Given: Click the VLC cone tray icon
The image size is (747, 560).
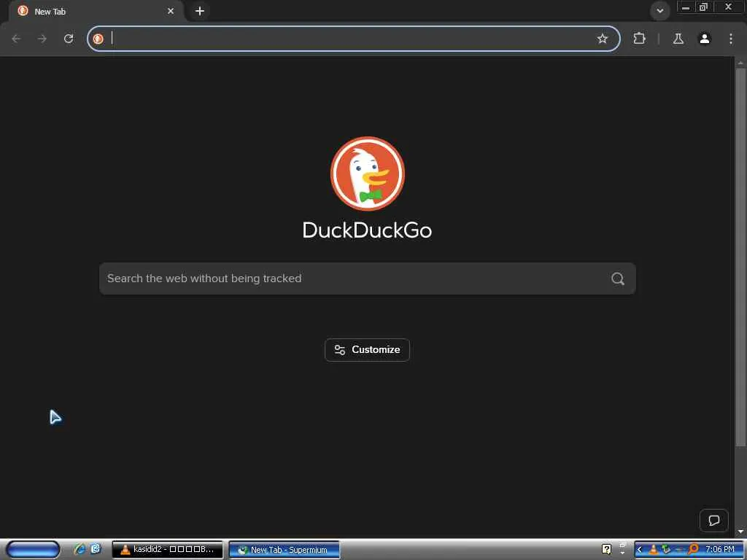Looking at the screenshot, I should pos(653,550).
